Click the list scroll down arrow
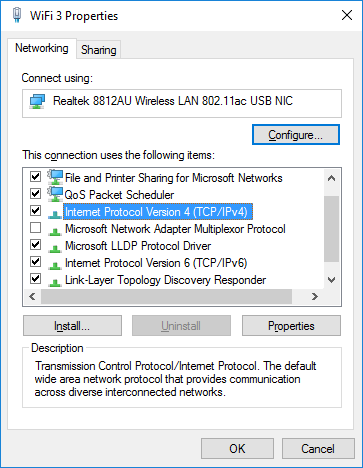Image resolution: width=363 pixels, height=468 pixels. 331,280
